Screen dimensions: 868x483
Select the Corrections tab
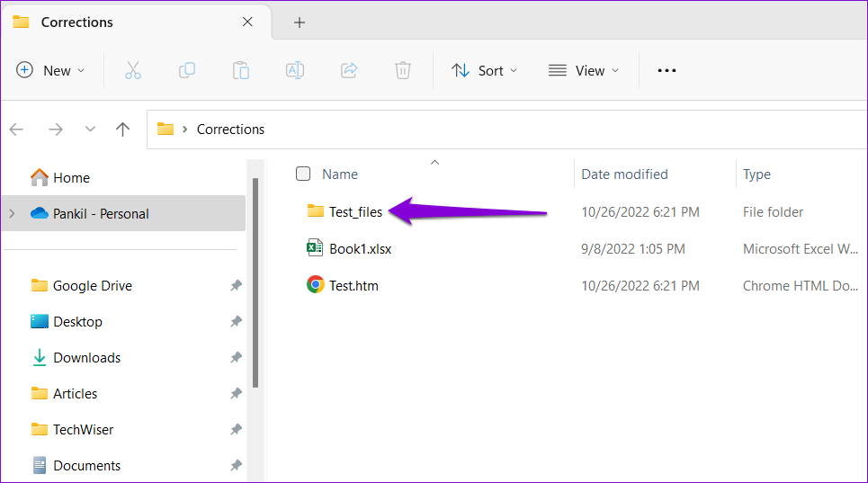(x=136, y=22)
